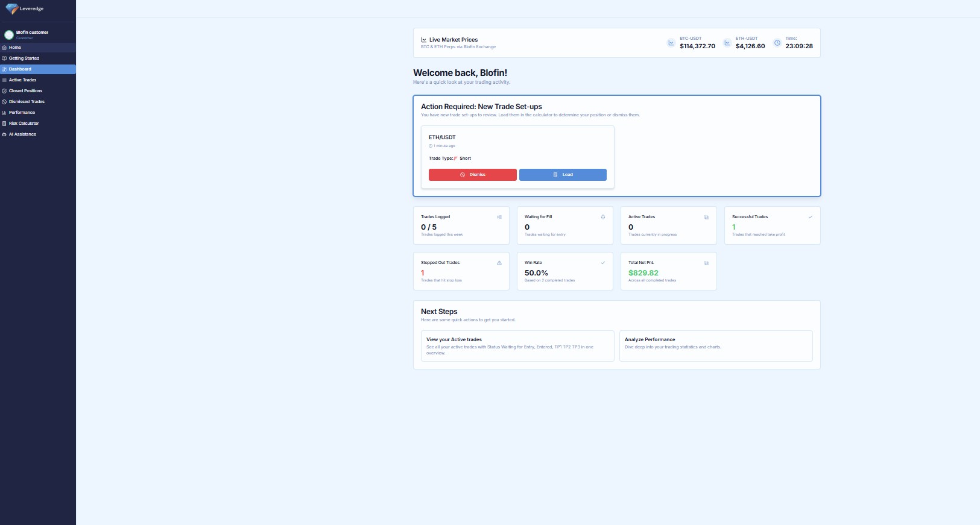Load the ETH/USDT trade into calculator
Image resolution: width=980 pixels, height=525 pixels.
point(563,175)
